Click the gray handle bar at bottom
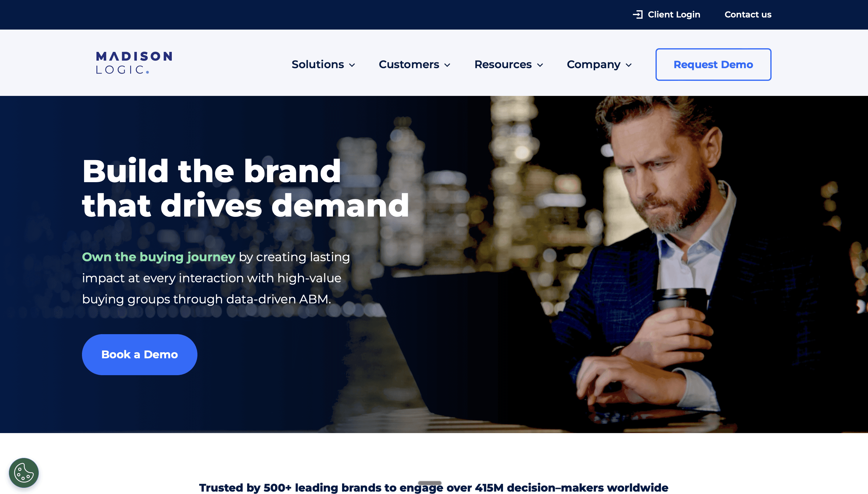 pos(429,483)
